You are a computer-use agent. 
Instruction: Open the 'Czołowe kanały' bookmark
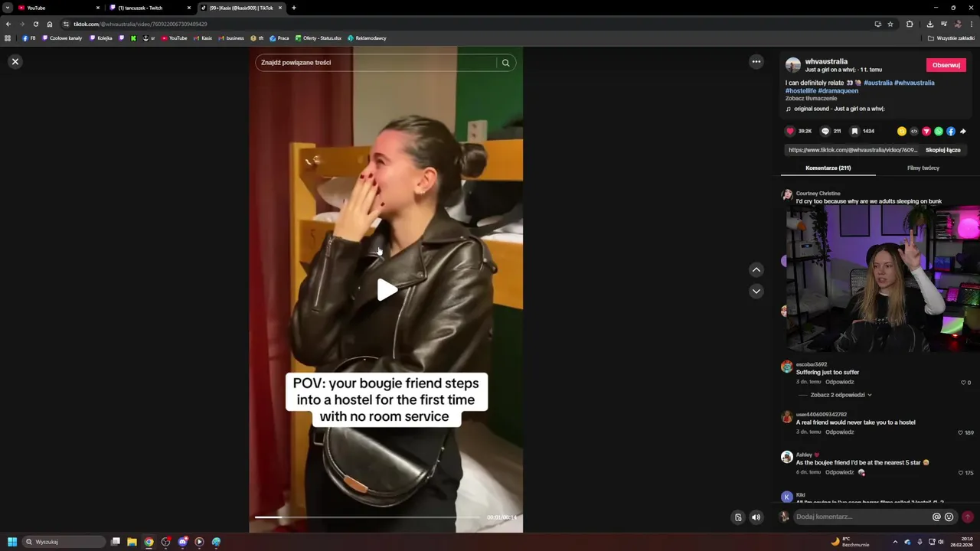[x=62, y=38]
